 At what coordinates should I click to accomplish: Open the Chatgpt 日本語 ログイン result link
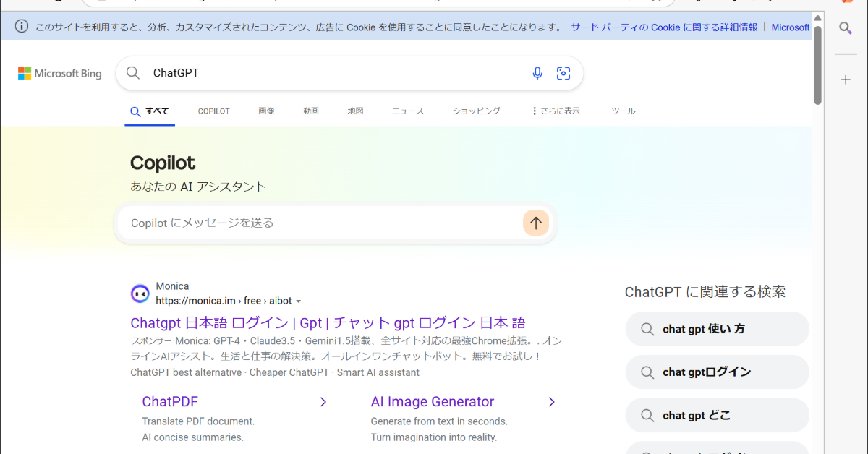point(327,322)
